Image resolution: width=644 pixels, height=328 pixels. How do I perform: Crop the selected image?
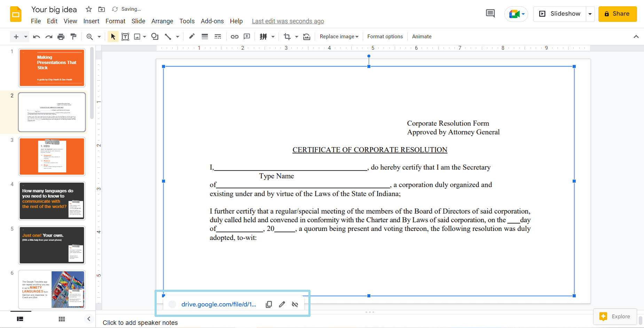(x=288, y=37)
